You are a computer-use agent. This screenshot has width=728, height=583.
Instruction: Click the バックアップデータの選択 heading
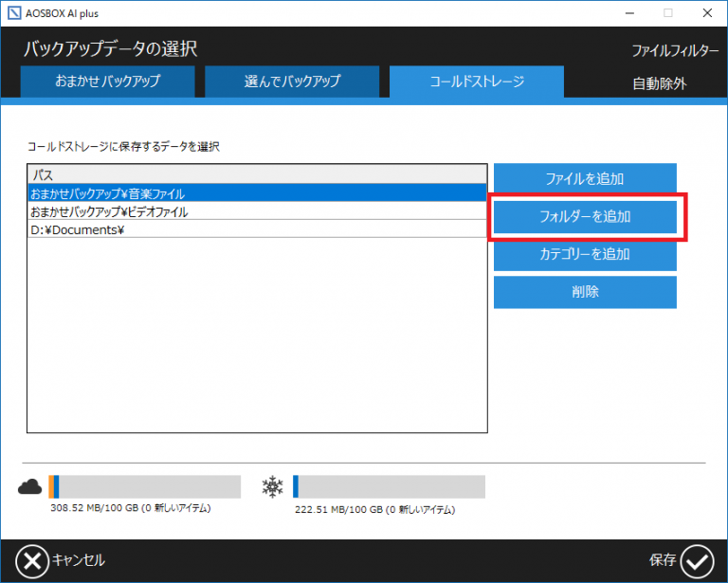111,48
